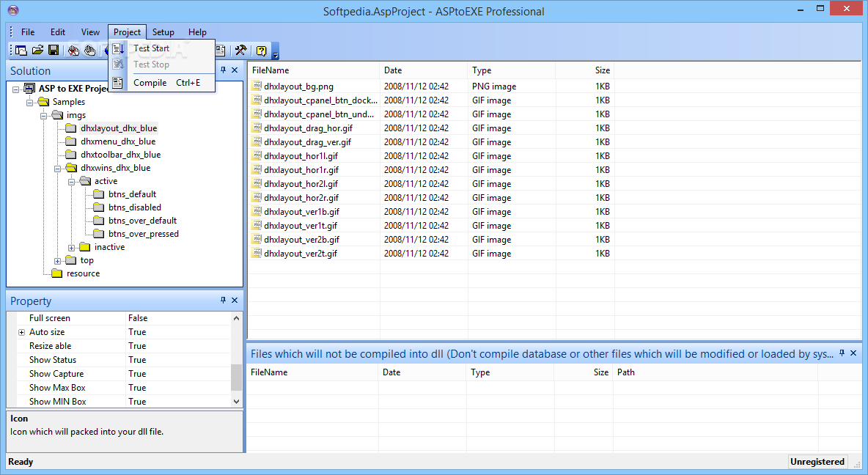Pin the non-compiled files panel
Screen dimensions: 868x475
coord(842,353)
